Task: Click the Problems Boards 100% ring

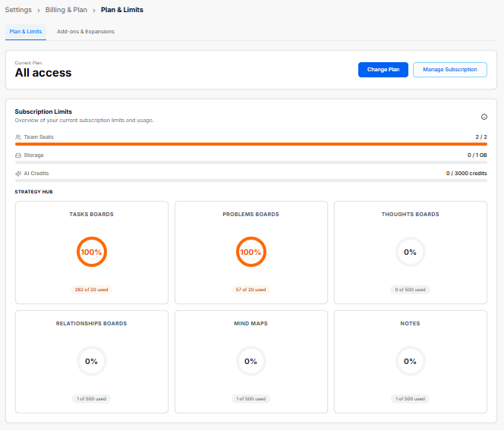Action: point(251,252)
